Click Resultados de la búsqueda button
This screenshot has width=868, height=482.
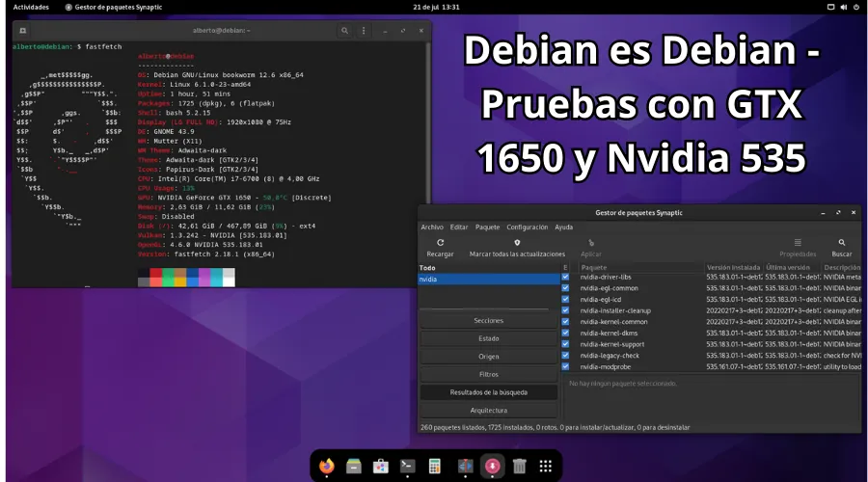click(488, 392)
